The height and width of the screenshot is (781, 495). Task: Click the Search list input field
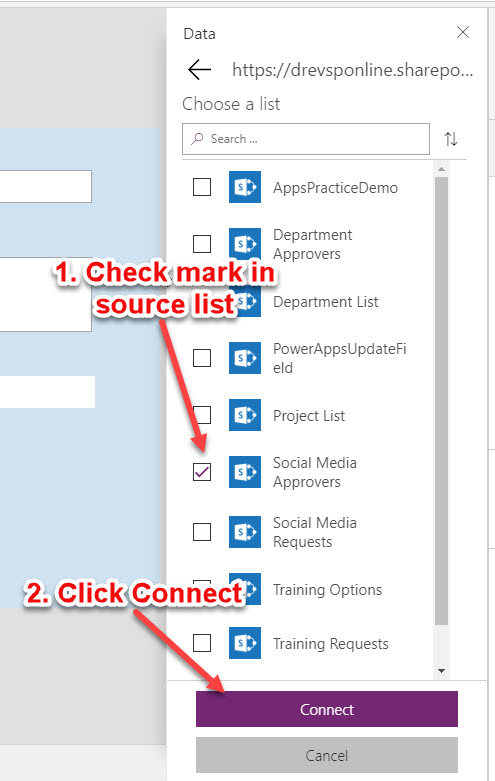tap(306, 139)
